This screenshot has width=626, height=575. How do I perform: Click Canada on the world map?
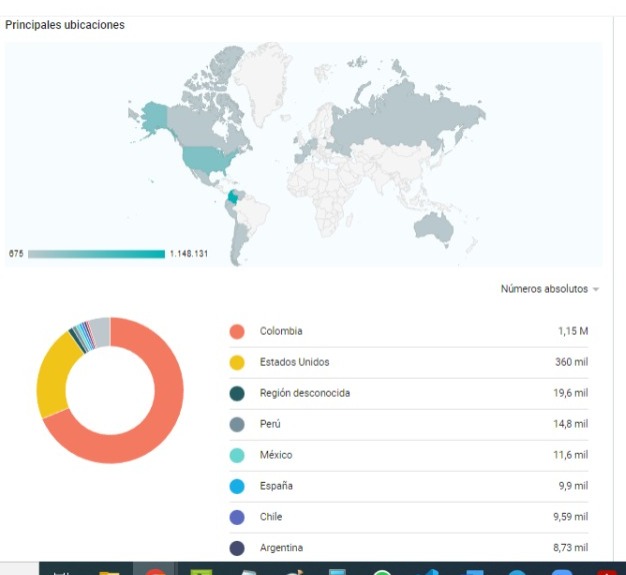coord(196,126)
